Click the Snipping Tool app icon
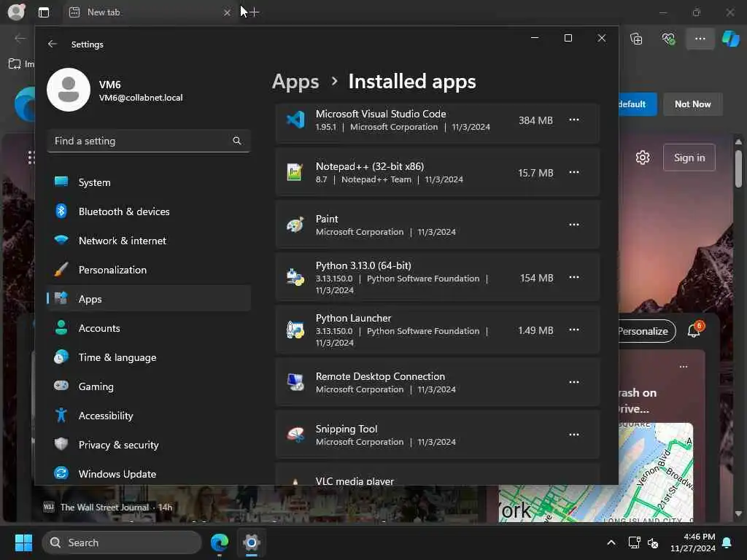The height and width of the screenshot is (560, 747). click(x=295, y=435)
